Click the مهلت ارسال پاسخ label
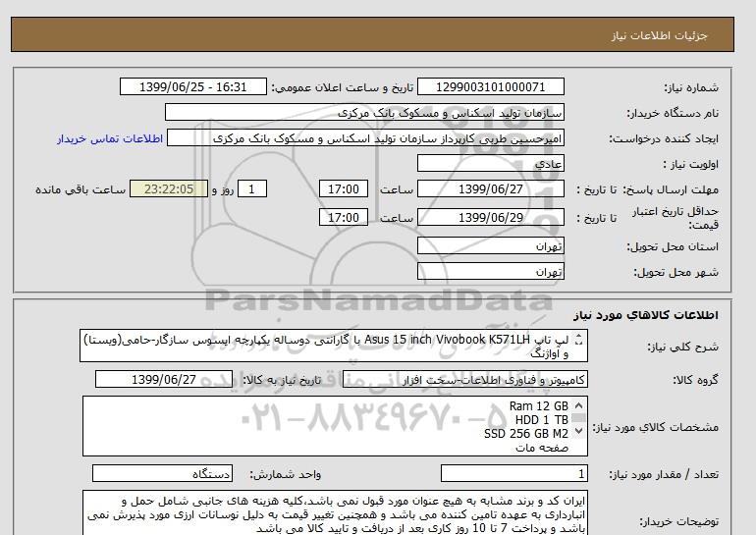Image resolution: width=756 pixels, height=535 pixels. [671, 189]
